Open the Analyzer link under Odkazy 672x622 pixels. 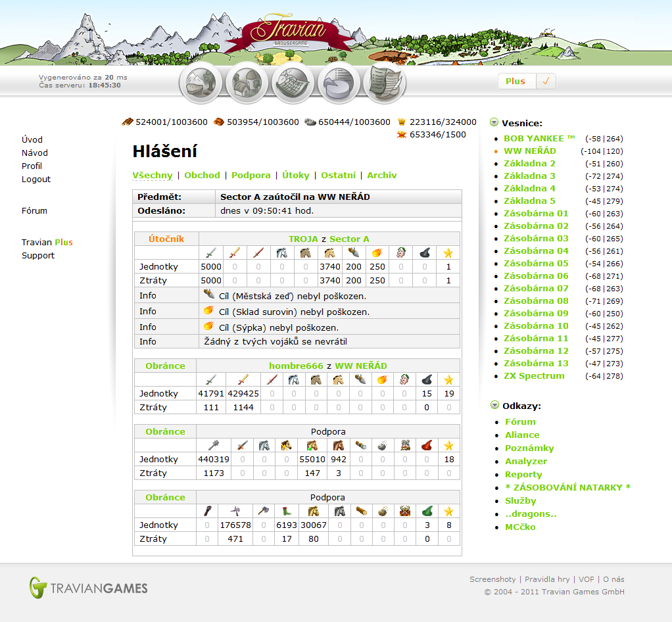tap(525, 462)
